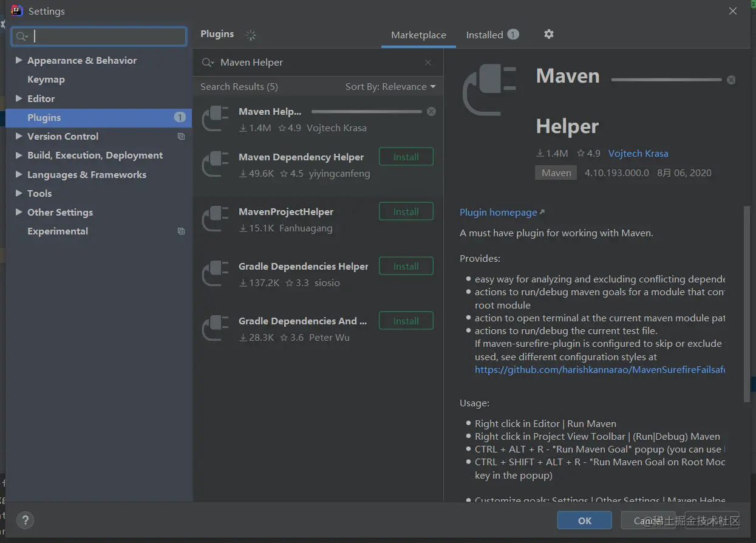Image resolution: width=756 pixels, height=543 pixels.
Task: Click the loading spinner next to Plugins
Action: click(251, 35)
